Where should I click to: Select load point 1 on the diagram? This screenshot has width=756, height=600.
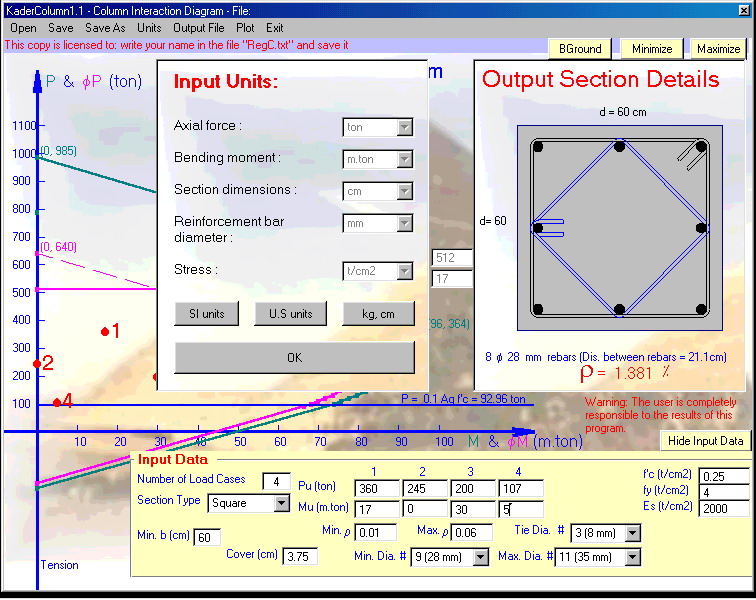105,331
